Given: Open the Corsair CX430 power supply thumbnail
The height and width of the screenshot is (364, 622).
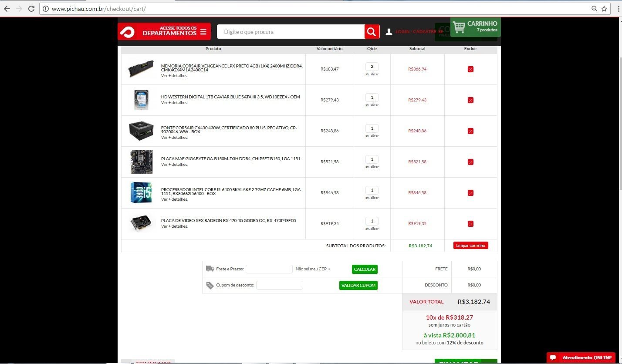Looking at the screenshot, I should pos(141,131).
